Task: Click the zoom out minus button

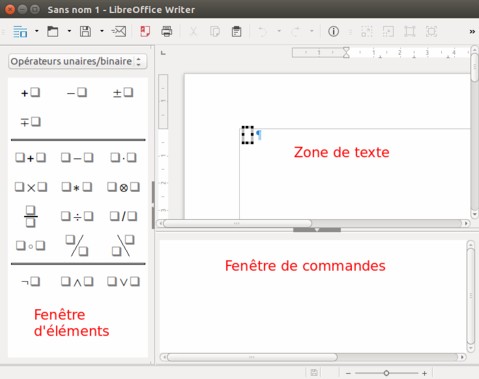Action: click(x=348, y=373)
